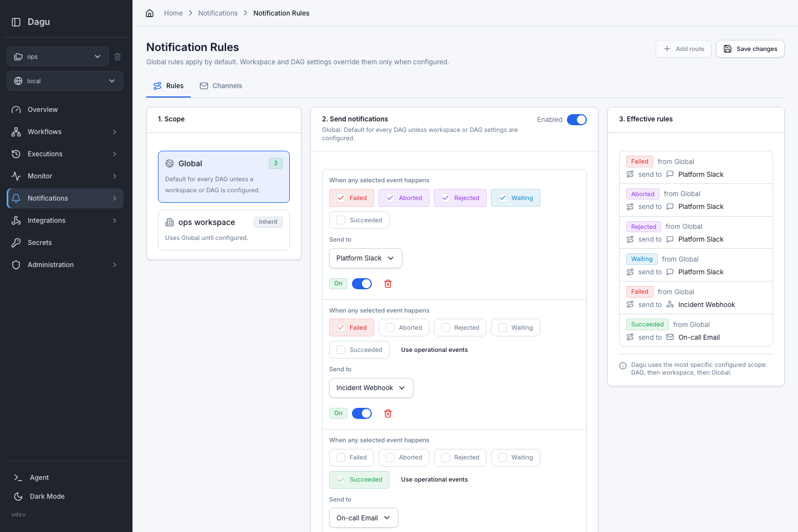Click the Agent terminal icon
Image resolution: width=798 pixels, height=532 pixels.
pos(18,478)
